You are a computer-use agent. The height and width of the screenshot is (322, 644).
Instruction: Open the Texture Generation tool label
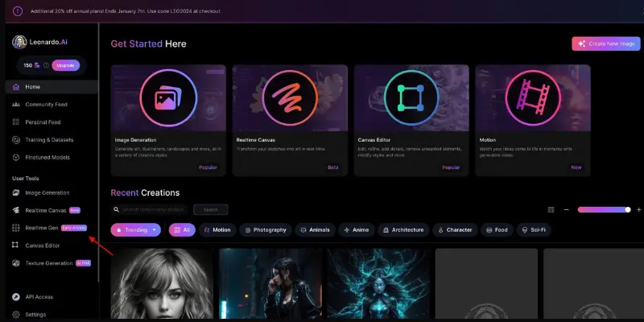49,263
